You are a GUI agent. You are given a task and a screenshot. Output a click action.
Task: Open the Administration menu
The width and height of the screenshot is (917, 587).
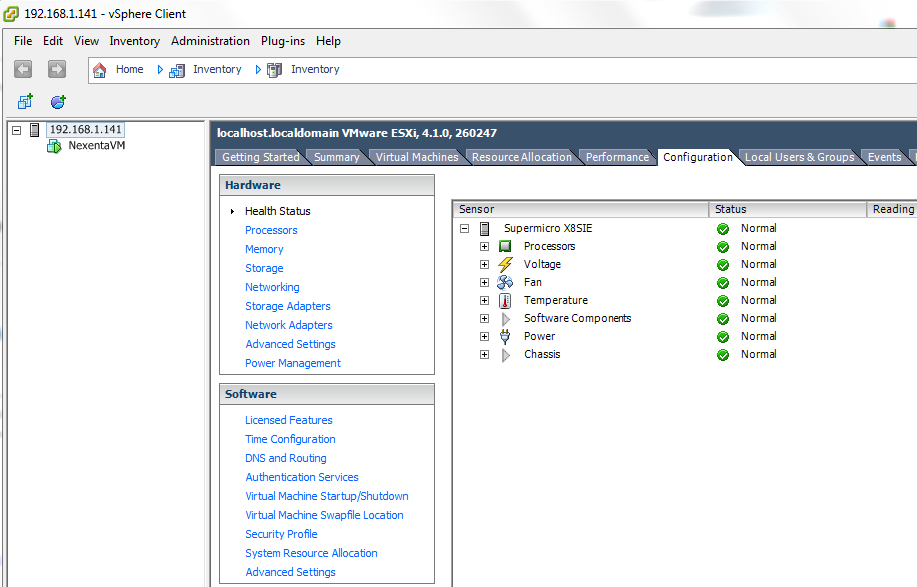click(x=210, y=41)
